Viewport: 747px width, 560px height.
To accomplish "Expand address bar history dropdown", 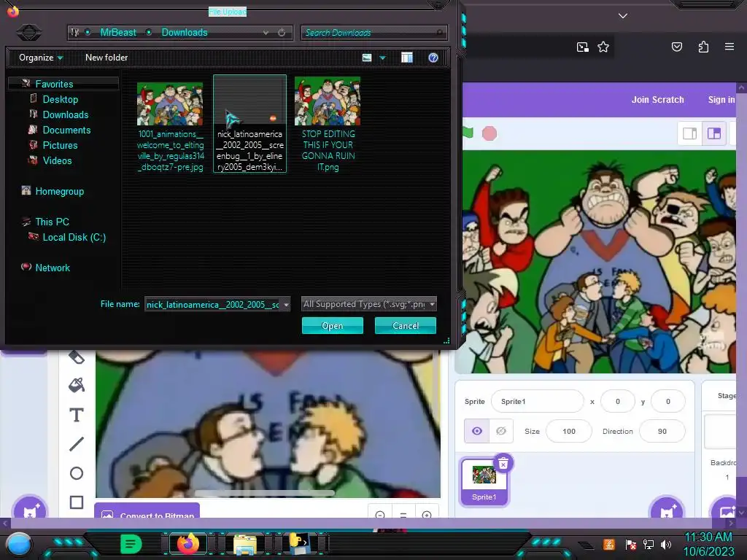I will (x=266, y=32).
